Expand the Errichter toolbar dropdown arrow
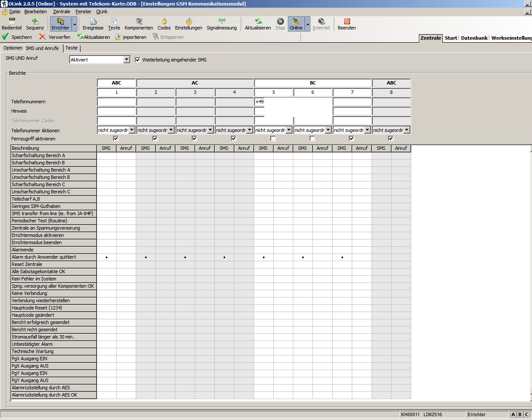 (x=75, y=24)
